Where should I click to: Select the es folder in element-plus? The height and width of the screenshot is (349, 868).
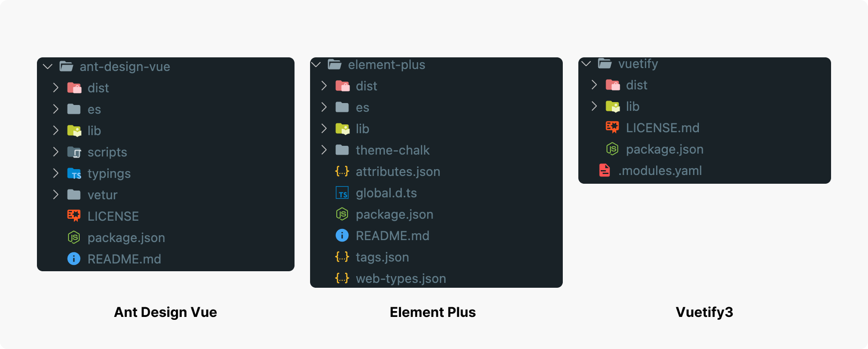coord(362,107)
